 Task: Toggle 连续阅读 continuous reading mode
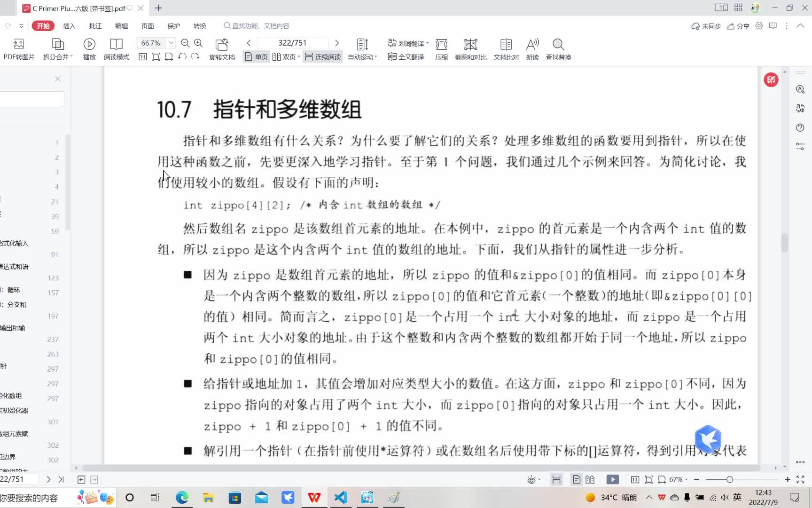tap(322, 56)
